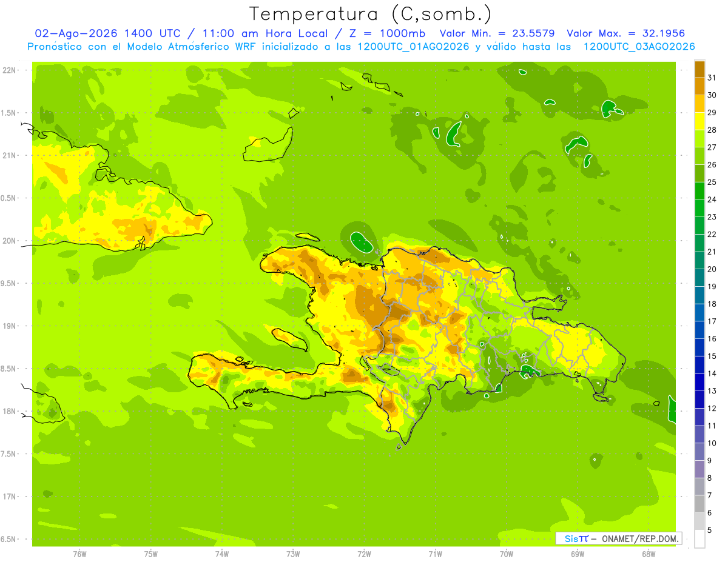Click the SisPI – ONAMET/REP.DOM. logo box

[x=618, y=538]
